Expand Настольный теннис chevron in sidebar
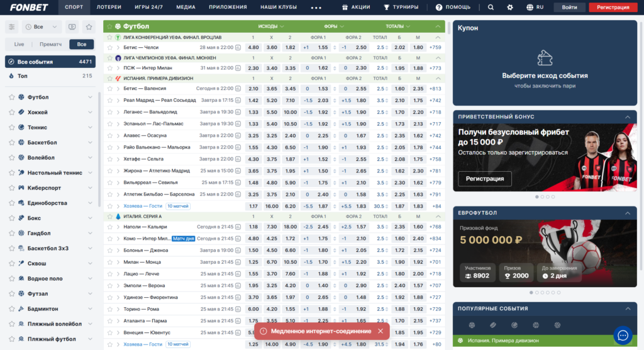The height and width of the screenshot is (350, 644). pos(90,172)
